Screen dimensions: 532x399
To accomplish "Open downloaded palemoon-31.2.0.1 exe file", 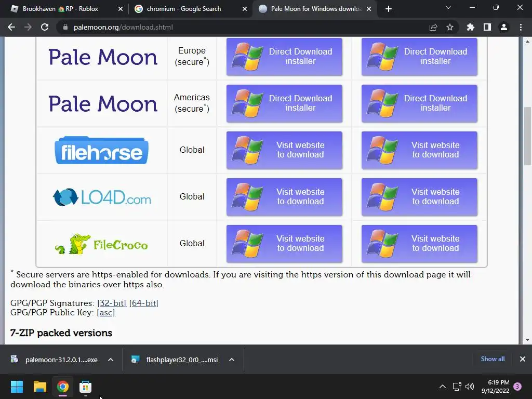I will click(54, 360).
